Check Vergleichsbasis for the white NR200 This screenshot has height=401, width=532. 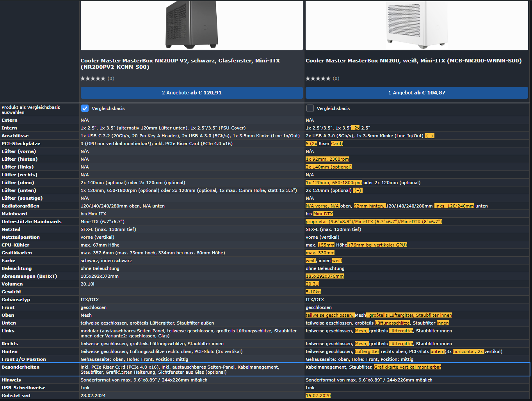tap(310, 108)
